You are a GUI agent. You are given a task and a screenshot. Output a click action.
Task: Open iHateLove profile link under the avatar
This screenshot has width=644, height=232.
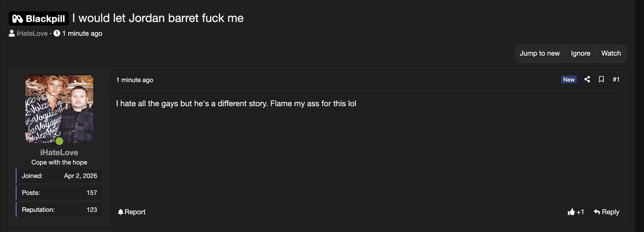tap(59, 153)
